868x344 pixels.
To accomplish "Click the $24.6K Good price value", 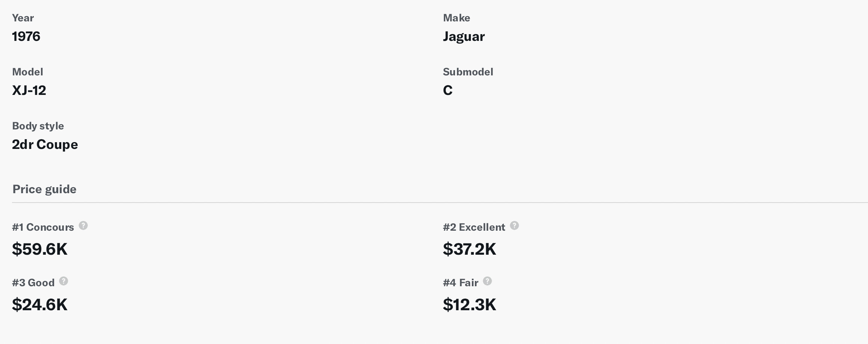I will (40, 305).
